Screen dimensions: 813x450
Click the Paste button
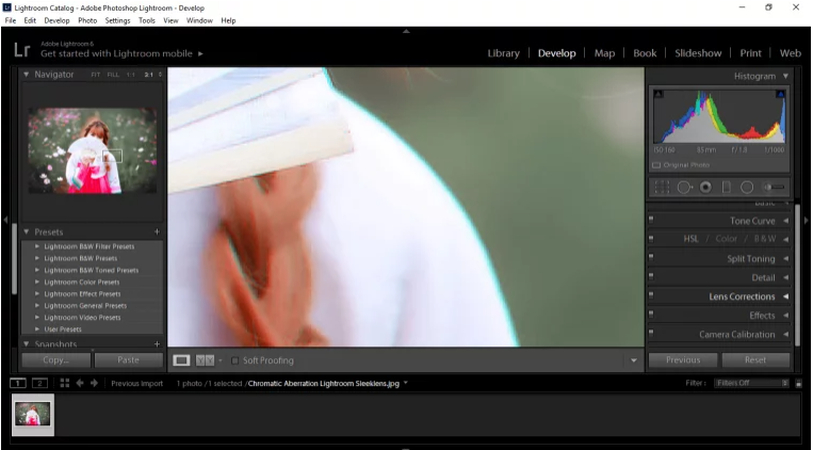(128, 360)
